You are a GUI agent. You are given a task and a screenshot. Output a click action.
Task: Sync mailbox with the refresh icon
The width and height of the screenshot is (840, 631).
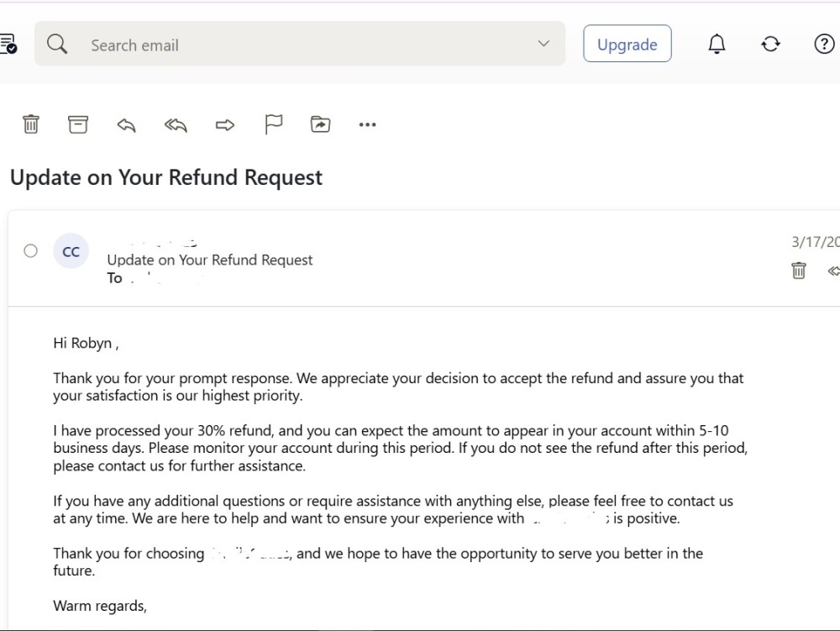coord(770,44)
